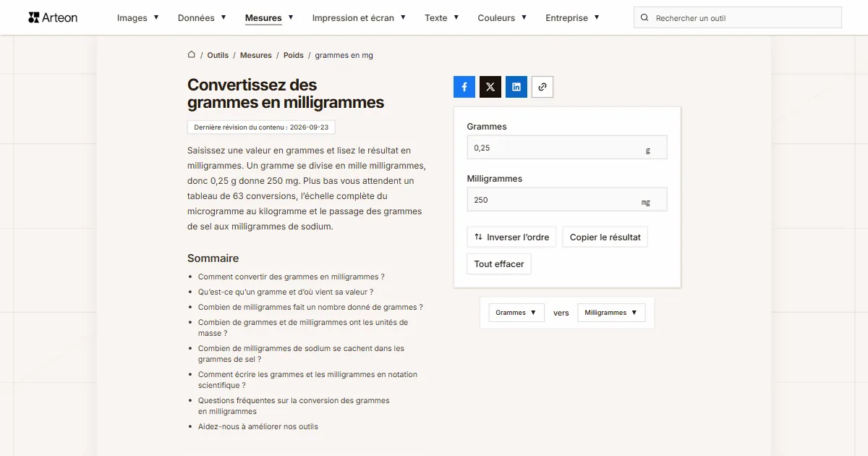Screen dimensions: 868x456
Task: Go to the home breadcrumb icon
Action: (x=192, y=55)
